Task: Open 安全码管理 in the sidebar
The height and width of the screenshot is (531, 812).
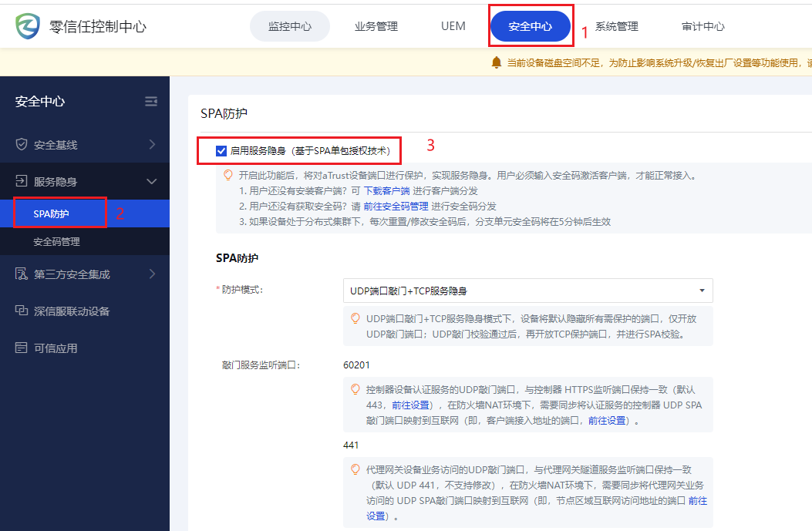Action: [x=84, y=242]
